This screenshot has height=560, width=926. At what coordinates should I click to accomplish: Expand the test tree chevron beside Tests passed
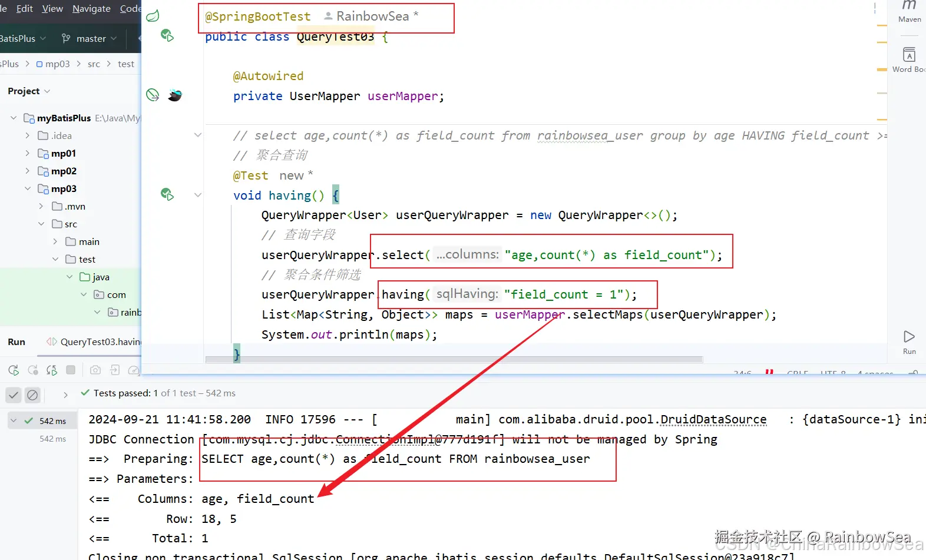click(x=65, y=395)
